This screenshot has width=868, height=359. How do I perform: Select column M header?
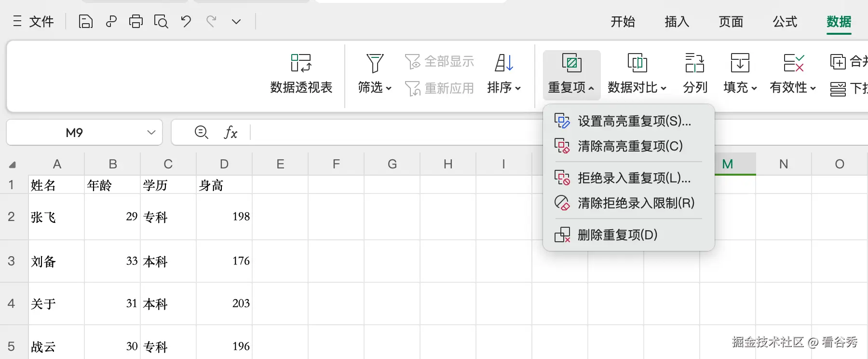click(x=728, y=164)
